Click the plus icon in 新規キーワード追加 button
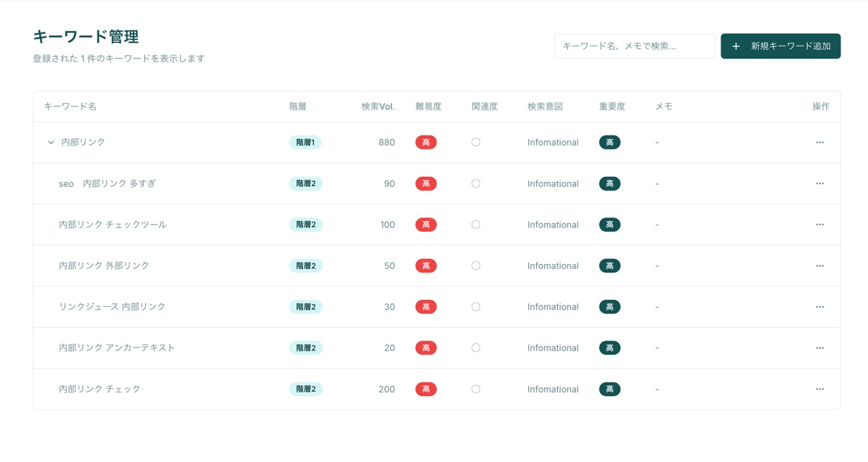Image resolution: width=868 pixels, height=462 pixels. [x=735, y=46]
